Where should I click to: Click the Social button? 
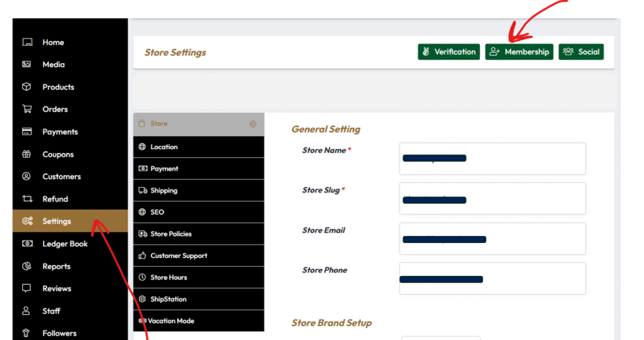point(581,52)
